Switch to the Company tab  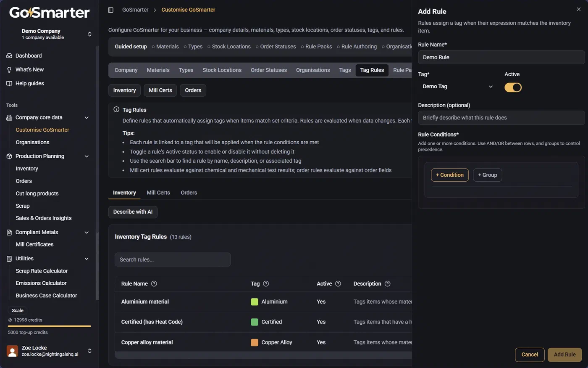(126, 70)
